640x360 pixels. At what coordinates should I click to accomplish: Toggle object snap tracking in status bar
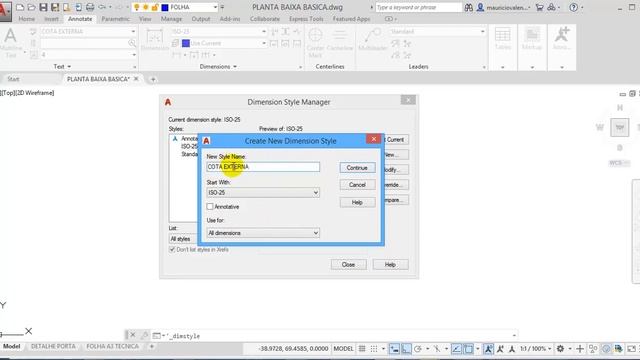456,349
